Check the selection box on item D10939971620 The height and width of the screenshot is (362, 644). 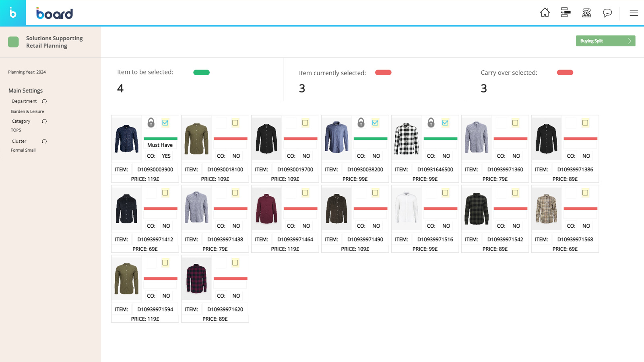click(235, 263)
